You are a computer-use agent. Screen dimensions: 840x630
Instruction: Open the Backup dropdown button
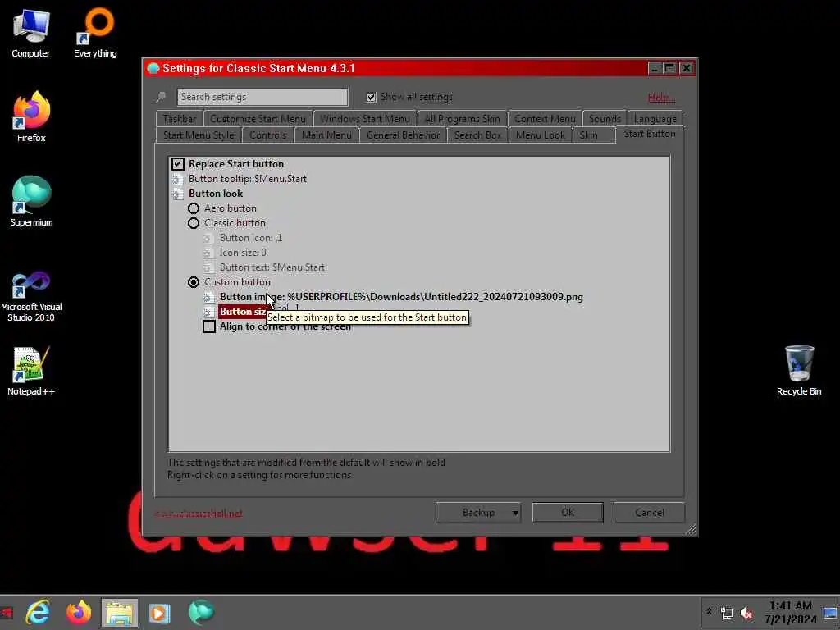478,513
